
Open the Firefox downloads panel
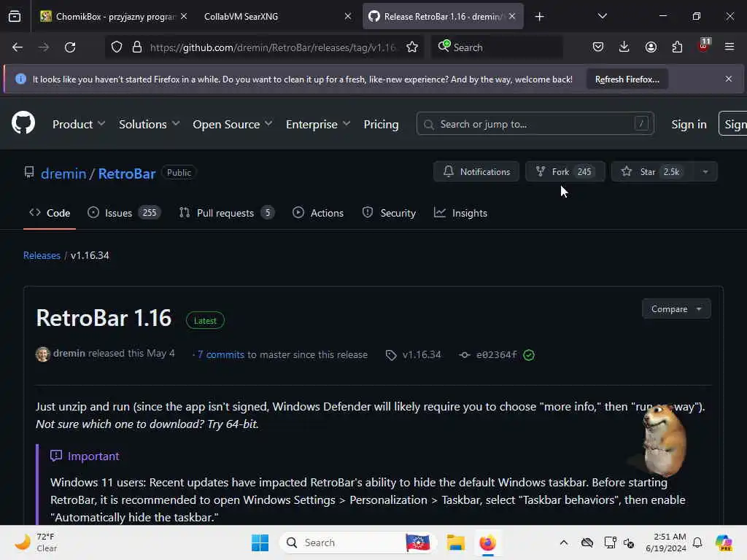point(624,47)
